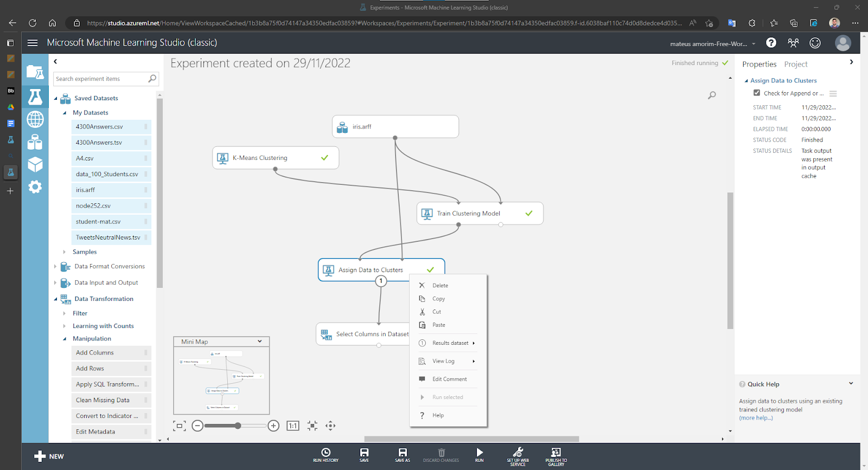Click Set Up Web Service
The width and height of the screenshot is (868, 470).
(518, 456)
